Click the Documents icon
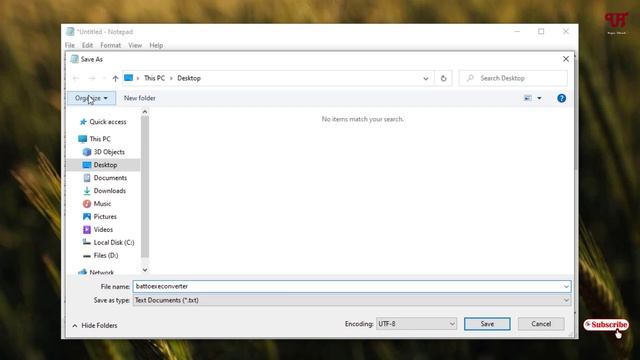 (87, 178)
